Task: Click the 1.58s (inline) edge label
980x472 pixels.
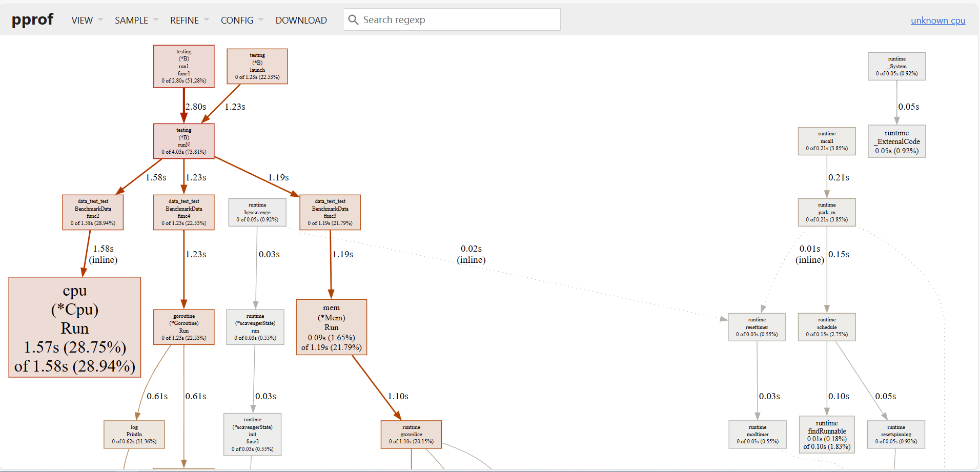Action: tap(103, 254)
